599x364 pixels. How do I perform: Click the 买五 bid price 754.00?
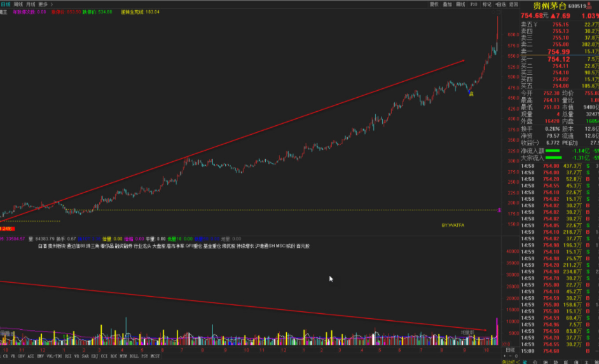point(560,86)
